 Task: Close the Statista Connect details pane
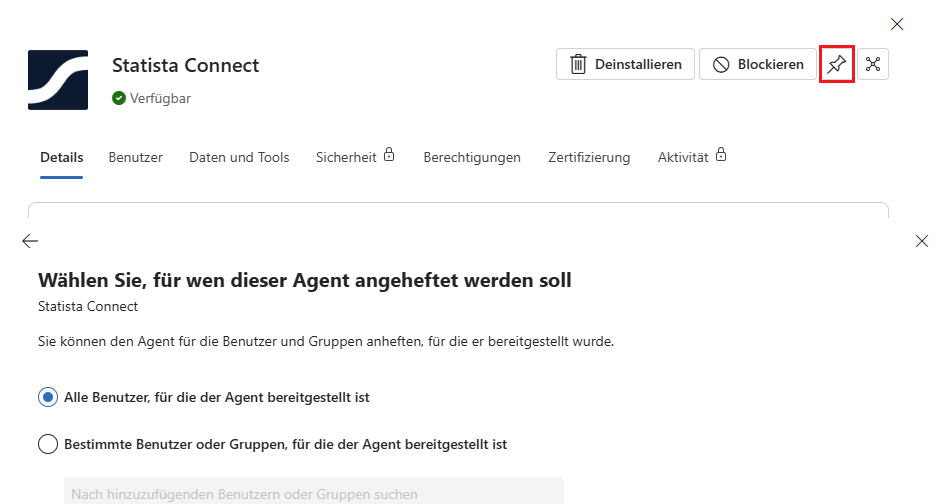[x=897, y=24]
